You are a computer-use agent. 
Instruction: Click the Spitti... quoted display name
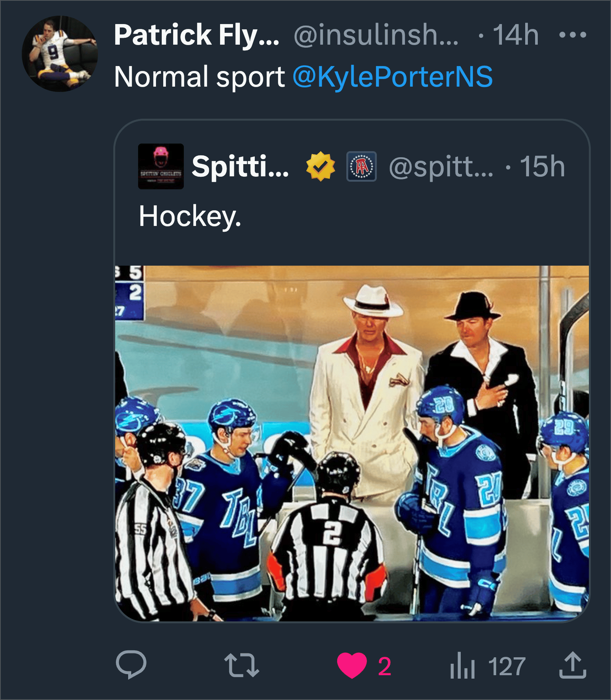240,166
